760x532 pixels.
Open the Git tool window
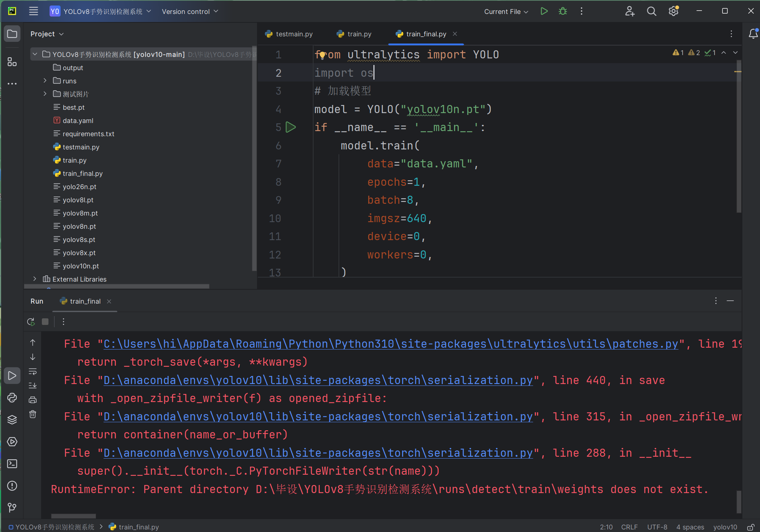(12, 507)
